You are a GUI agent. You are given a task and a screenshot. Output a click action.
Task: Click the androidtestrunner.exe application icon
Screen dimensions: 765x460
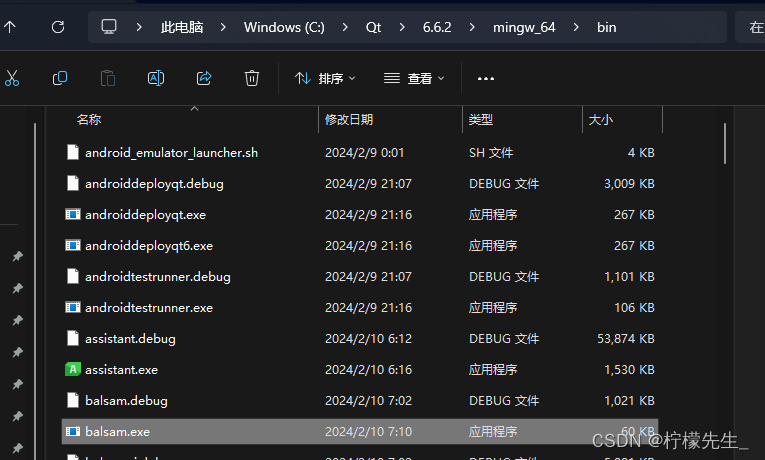[73, 307]
